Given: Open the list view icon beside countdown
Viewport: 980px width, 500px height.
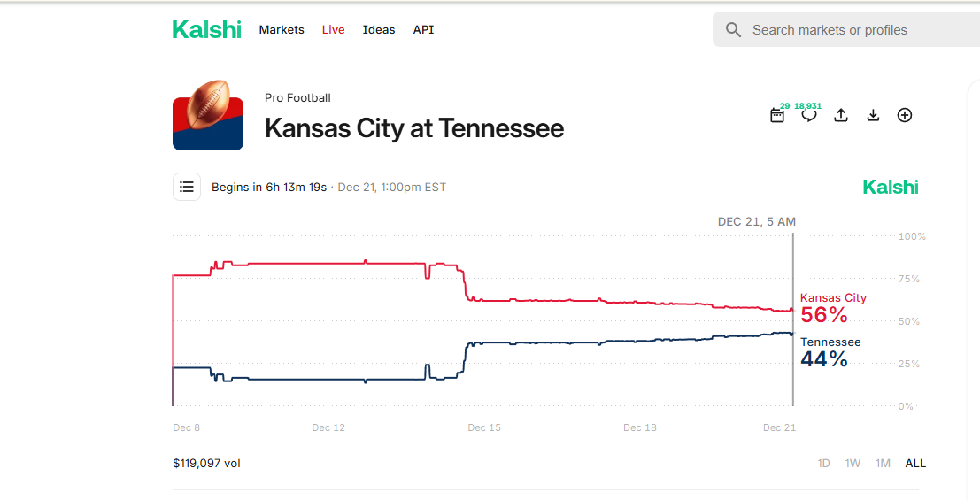Looking at the screenshot, I should pyautogui.click(x=187, y=187).
